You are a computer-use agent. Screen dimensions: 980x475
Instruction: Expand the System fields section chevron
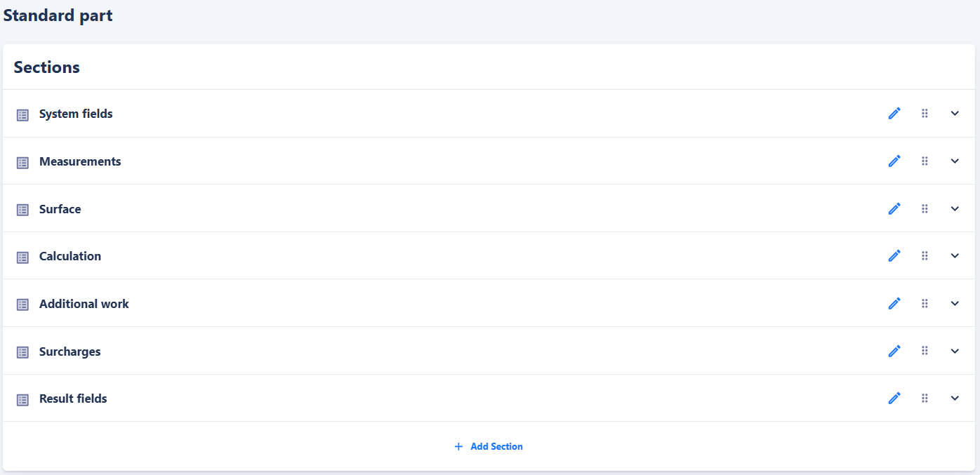click(955, 114)
